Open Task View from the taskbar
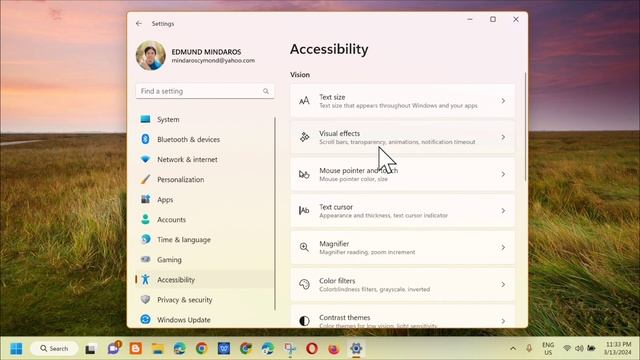The width and height of the screenshot is (640, 360). tap(90, 349)
